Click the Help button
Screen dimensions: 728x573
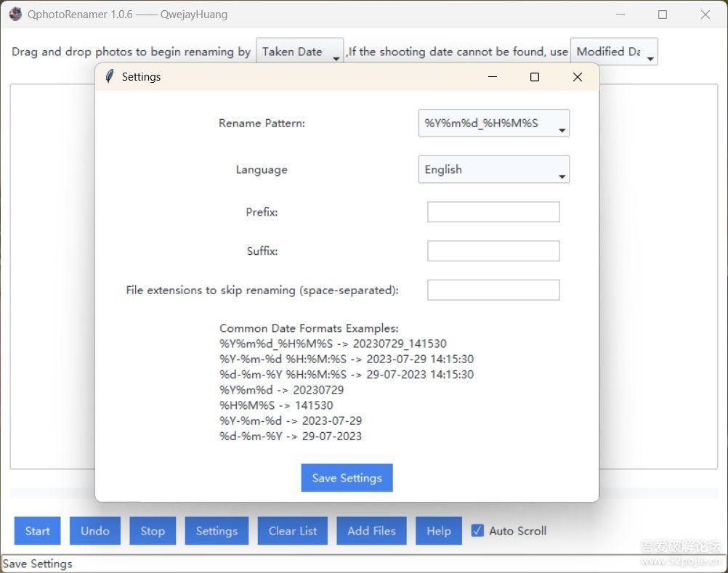point(438,531)
